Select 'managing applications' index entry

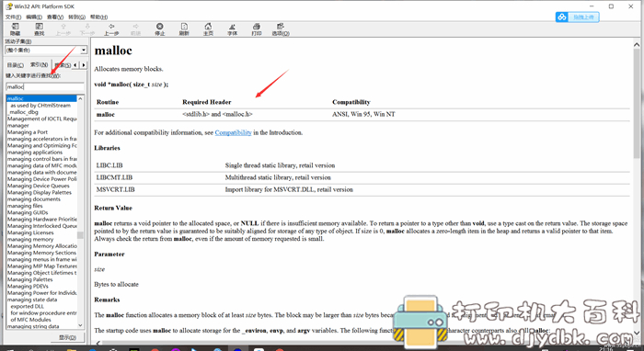click(35, 153)
